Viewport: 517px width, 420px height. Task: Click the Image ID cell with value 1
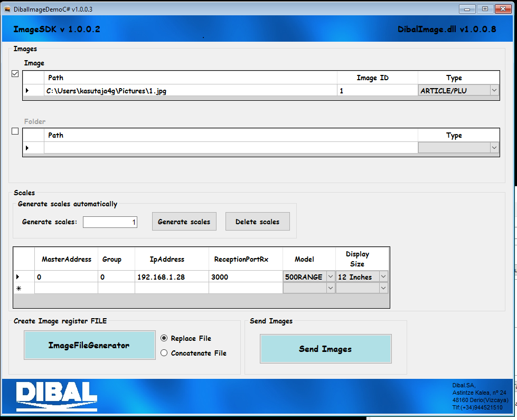click(x=378, y=91)
